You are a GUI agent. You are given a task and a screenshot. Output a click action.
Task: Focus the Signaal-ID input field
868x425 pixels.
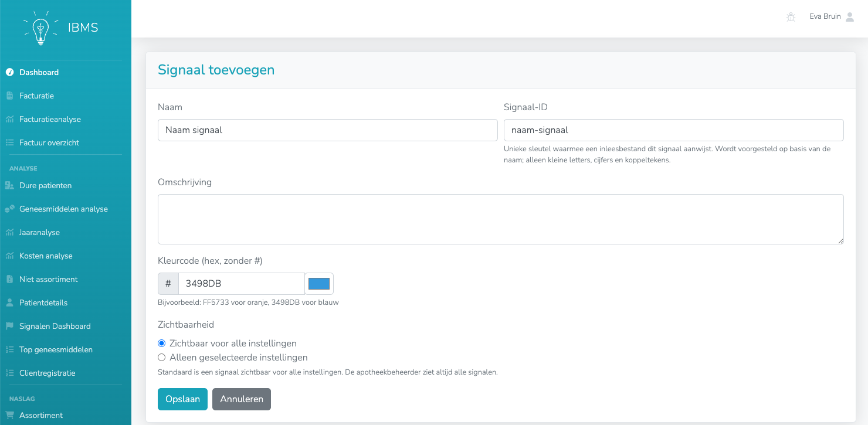click(x=674, y=130)
